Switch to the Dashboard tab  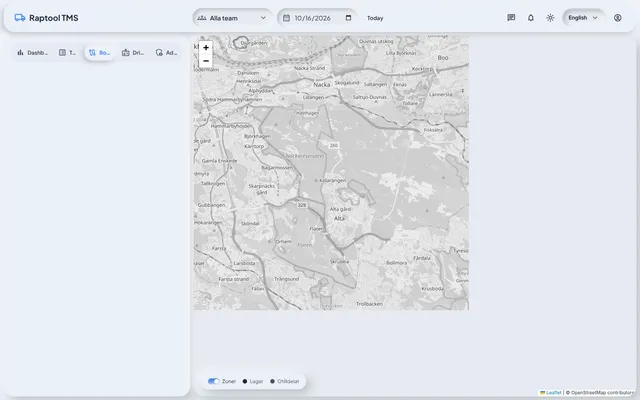pos(32,53)
